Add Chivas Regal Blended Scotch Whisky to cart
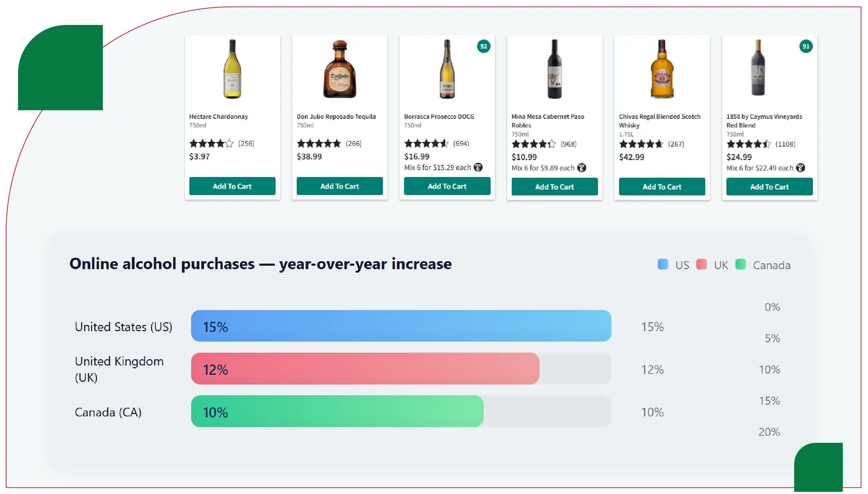The image size is (868, 494). tap(662, 186)
